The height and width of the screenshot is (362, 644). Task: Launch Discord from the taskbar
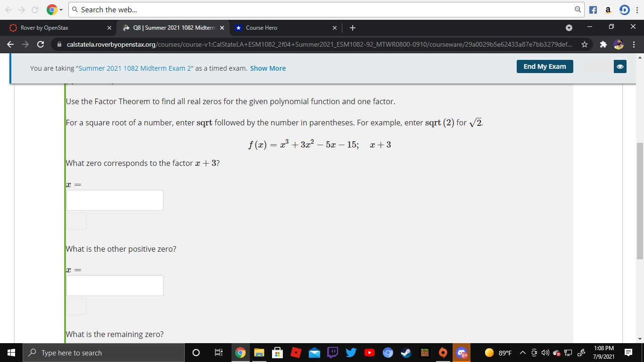click(462, 353)
